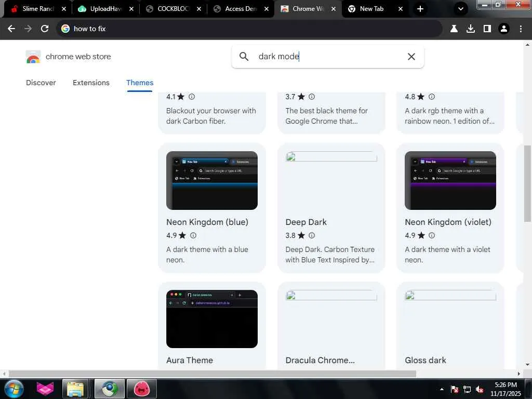Click info icon of Neon Kingdom (violet) rating
532x399 pixels.
(x=431, y=235)
